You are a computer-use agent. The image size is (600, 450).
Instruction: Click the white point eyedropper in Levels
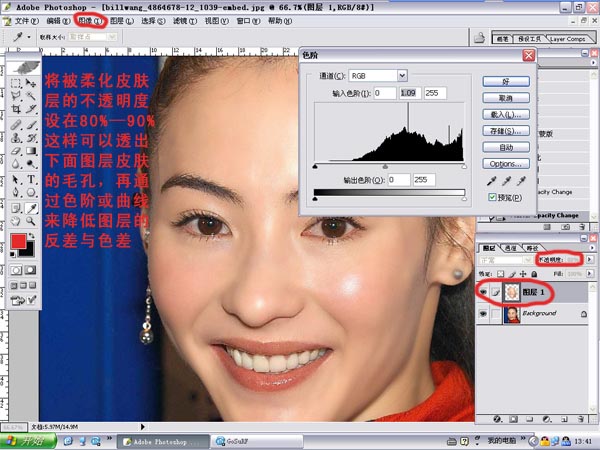click(x=520, y=181)
